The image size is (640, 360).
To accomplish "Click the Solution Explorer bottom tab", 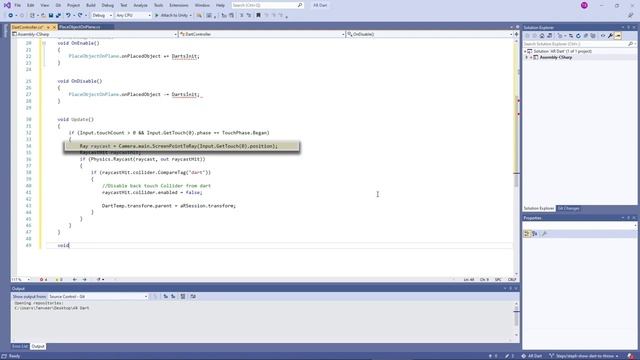I will [x=539, y=209].
